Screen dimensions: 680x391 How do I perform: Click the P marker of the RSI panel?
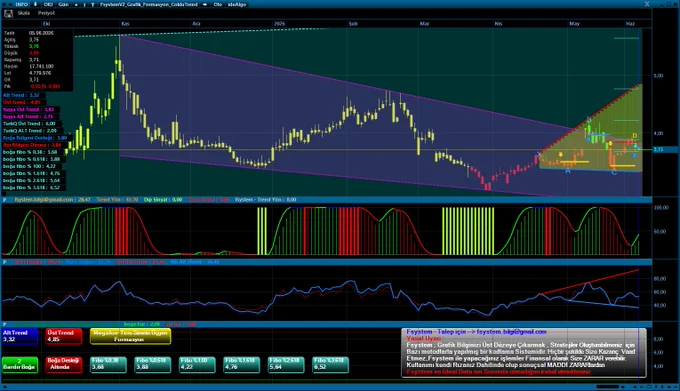5,262
